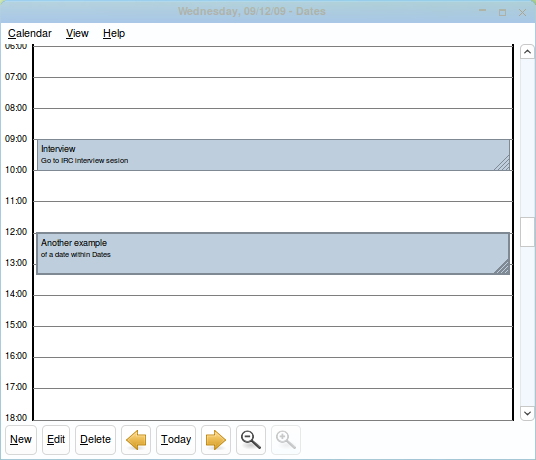This screenshot has width=536, height=460.
Task: Minimize the Dates window
Action: [x=482, y=12]
